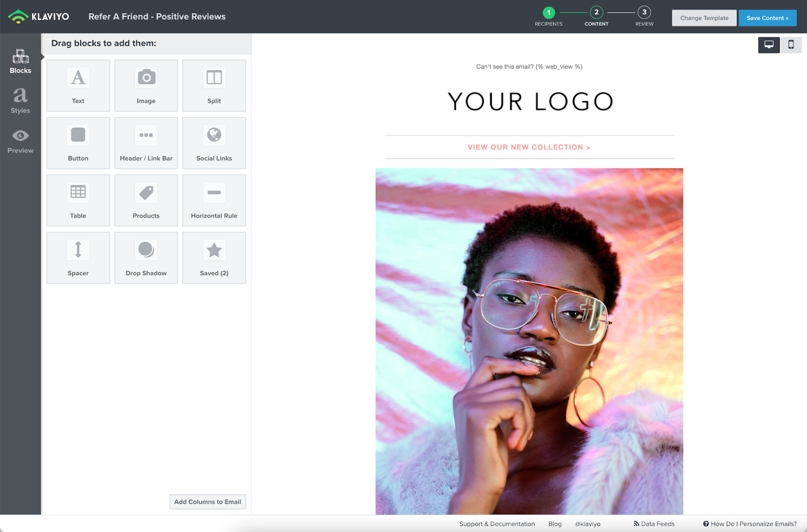Click the 'Can't see this email?' text
This screenshot has width=807, height=532.
click(x=529, y=67)
